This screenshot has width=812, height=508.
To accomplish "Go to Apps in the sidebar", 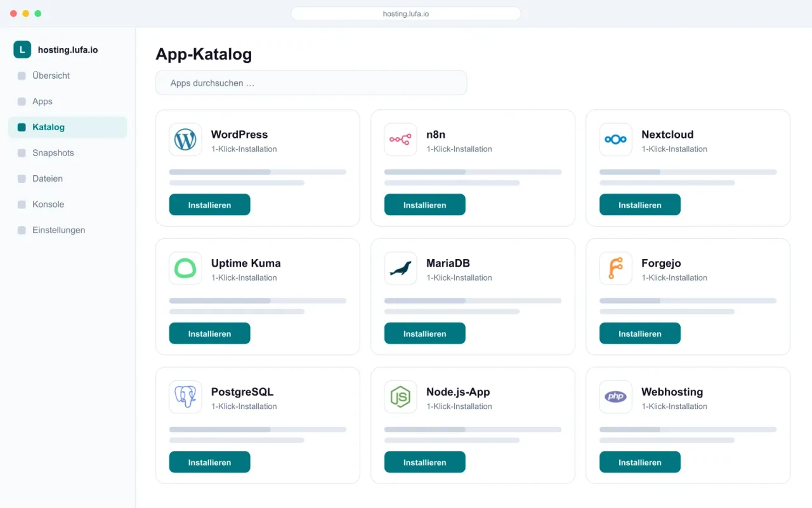I will 68,102.
